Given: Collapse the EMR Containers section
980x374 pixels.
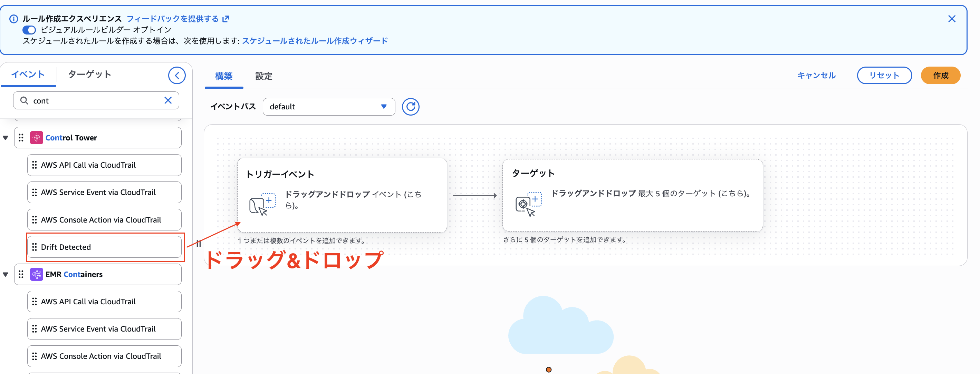Looking at the screenshot, I should point(5,274).
